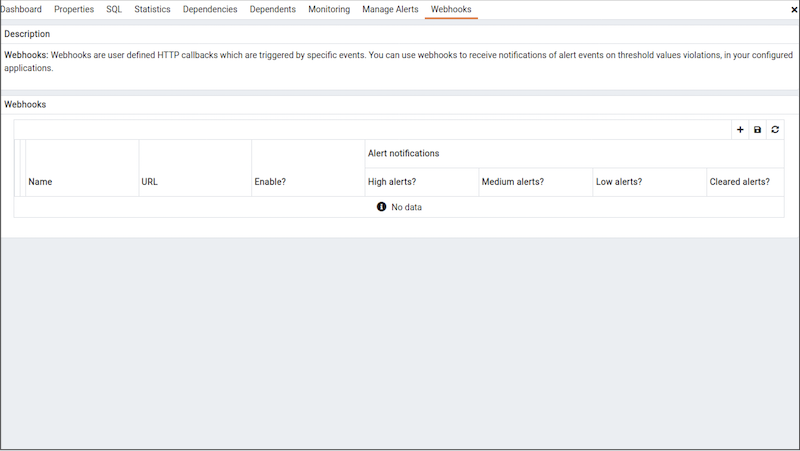This screenshot has width=800, height=451.
Task: Click the info icon beside No data
Action: pyautogui.click(x=381, y=207)
